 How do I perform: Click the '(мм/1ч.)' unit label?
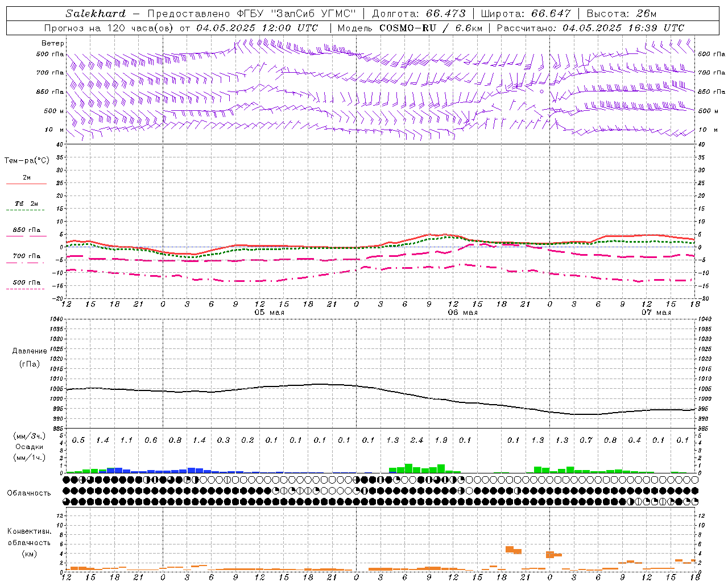(x=30, y=458)
